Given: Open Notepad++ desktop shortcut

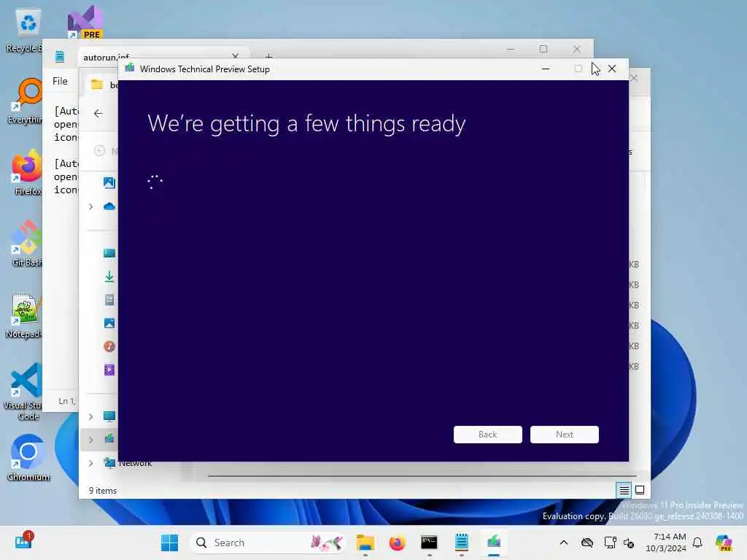Looking at the screenshot, I should tap(24, 315).
